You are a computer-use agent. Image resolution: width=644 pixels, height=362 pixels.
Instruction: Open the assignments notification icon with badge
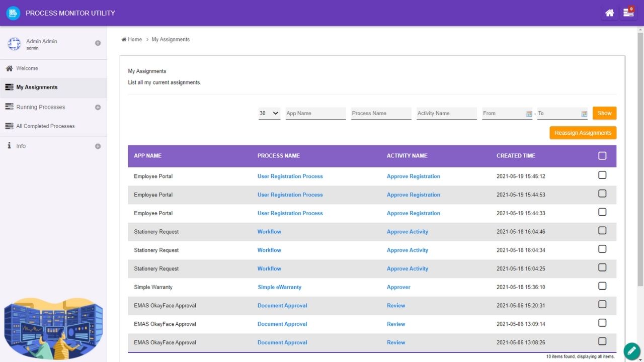pos(628,13)
